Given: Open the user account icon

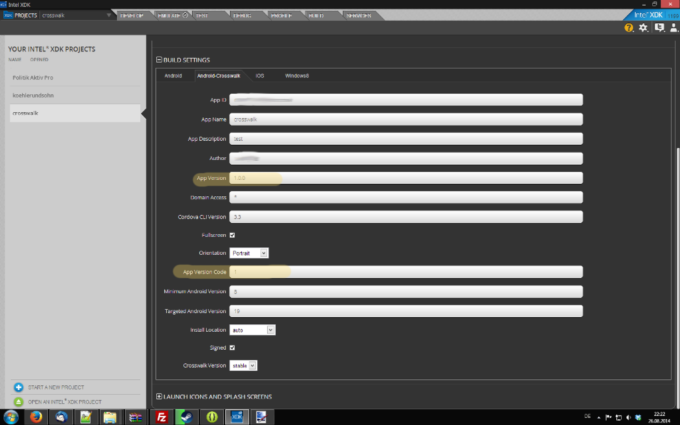Looking at the screenshot, I should click(673, 28).
